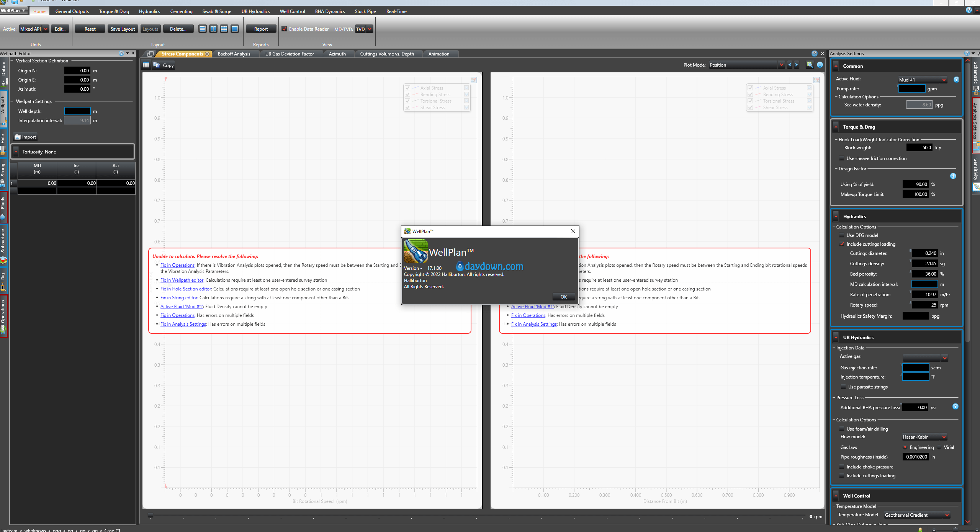Enable Use parasite strings checkbox

[x=843, y=387]
